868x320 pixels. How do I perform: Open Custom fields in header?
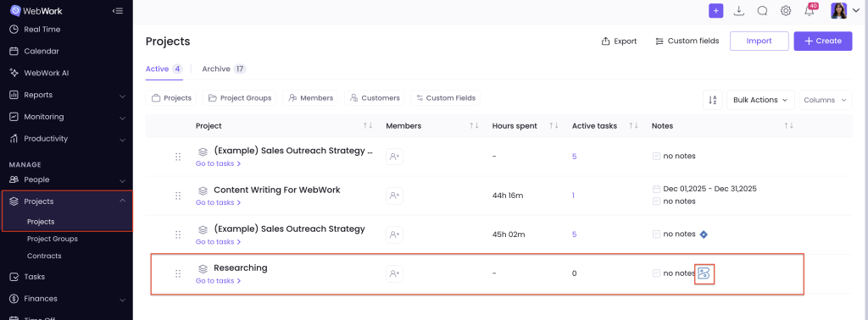coord(687,41)
